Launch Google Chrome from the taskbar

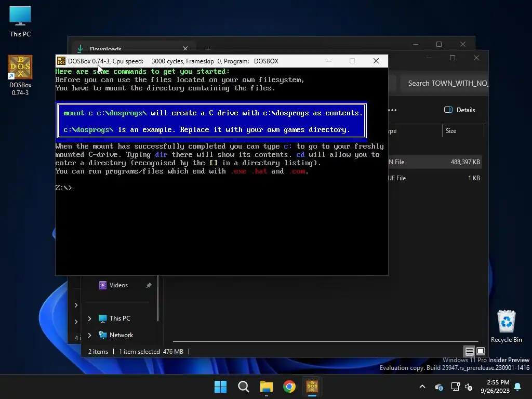point(289,387)
